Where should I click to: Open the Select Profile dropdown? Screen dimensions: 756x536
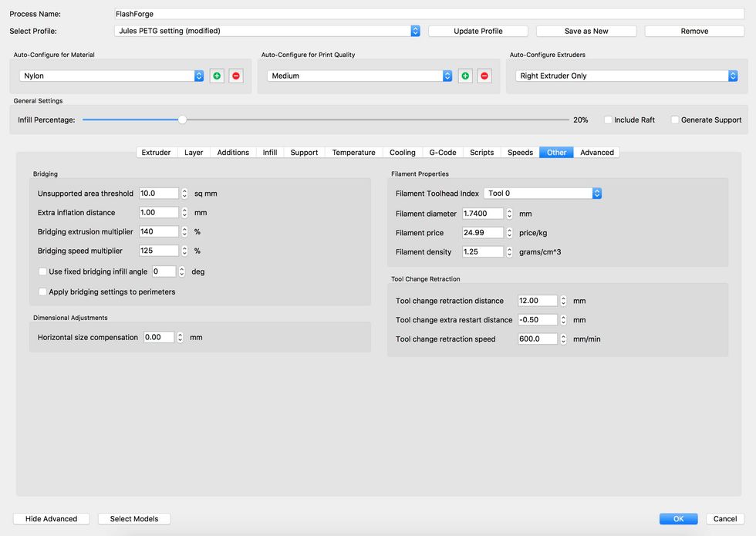click(415, 31)
